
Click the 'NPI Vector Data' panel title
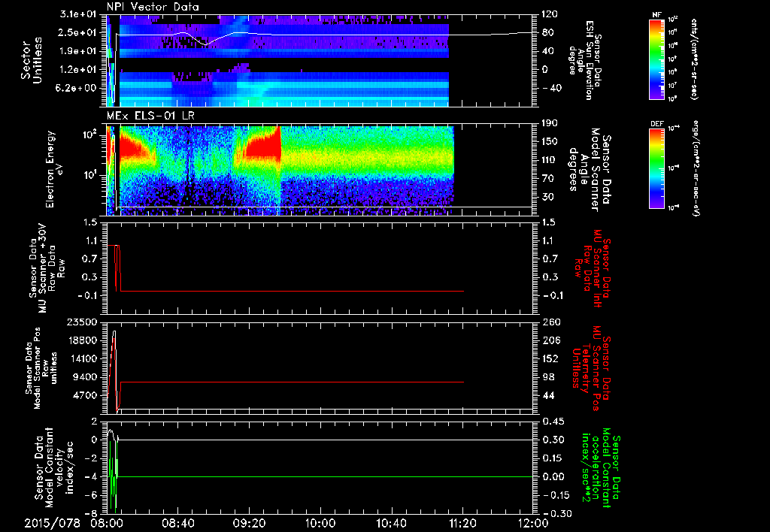pos(153,7)
